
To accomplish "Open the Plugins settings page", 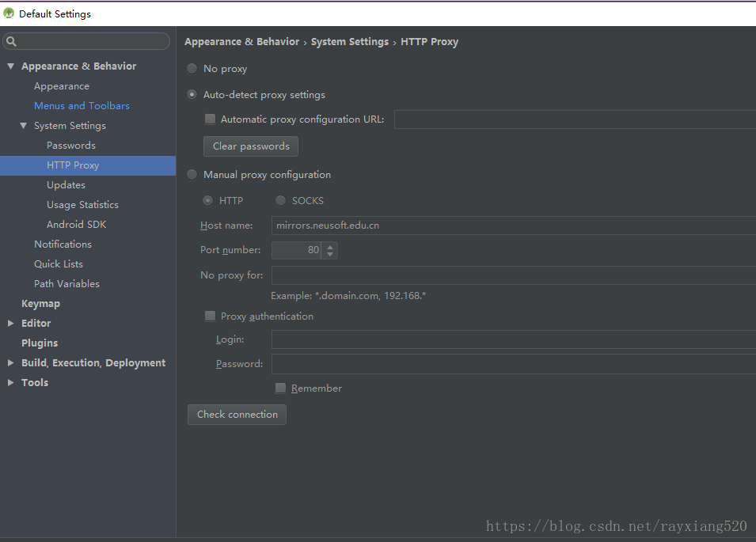I will pyautogui.click(x=40, y=343).
